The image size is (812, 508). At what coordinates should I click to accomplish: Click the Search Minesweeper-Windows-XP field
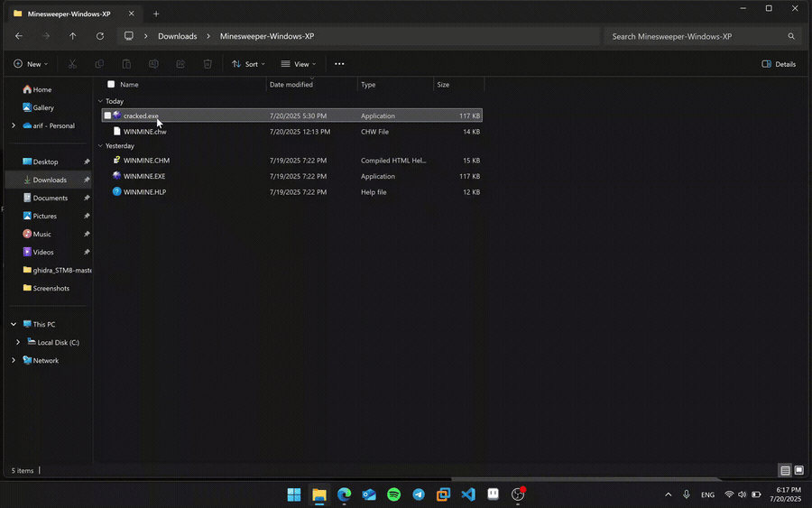tap(701, 36)
